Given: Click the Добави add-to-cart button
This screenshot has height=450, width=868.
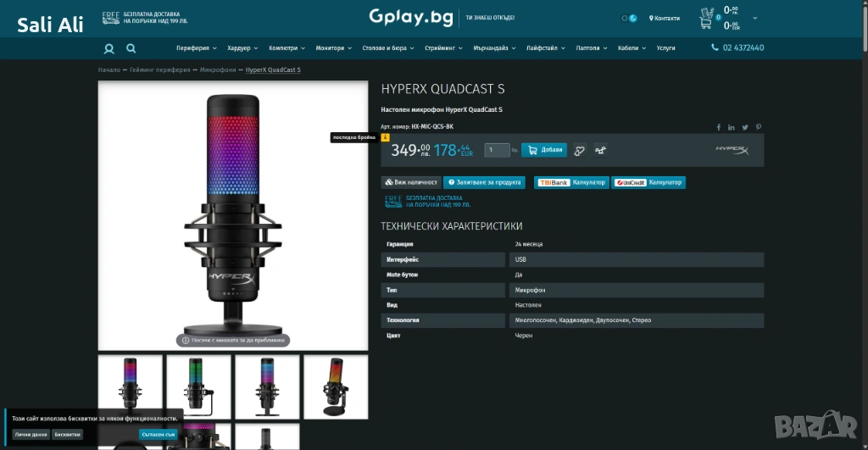Looking at the screenshot, I should (544, 150).
